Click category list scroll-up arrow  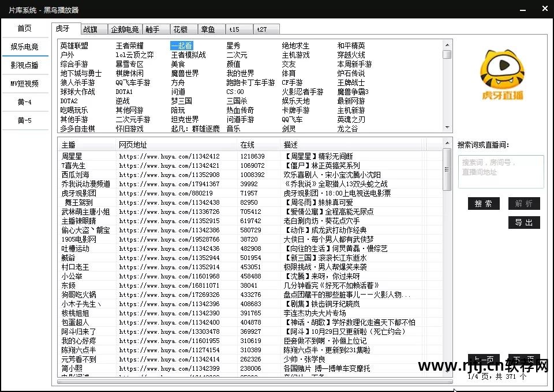click(447, 45)
